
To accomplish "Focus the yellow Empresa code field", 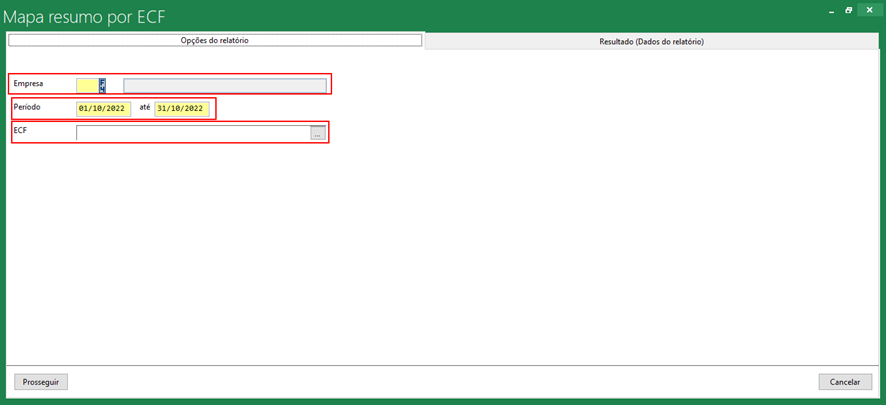I will [x=87, y=85].
